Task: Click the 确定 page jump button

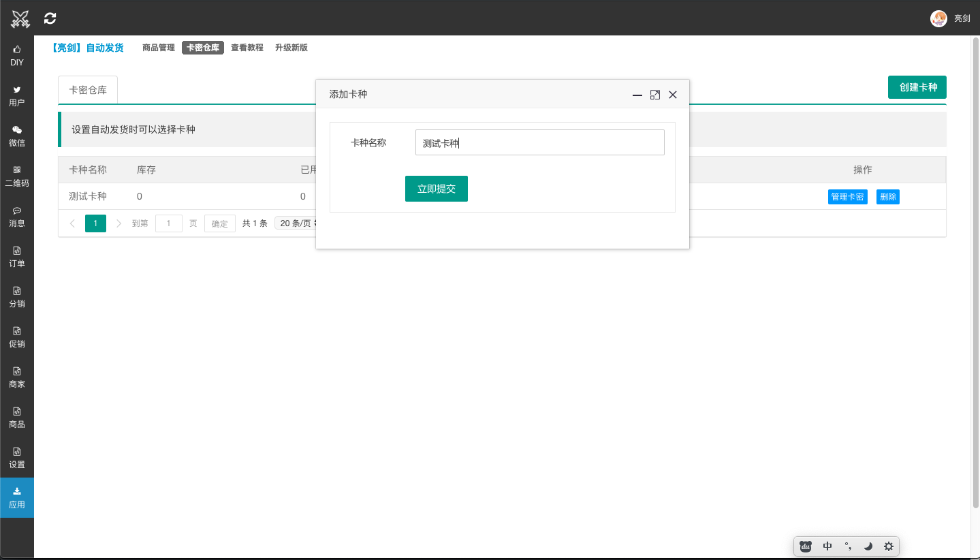Action: coord(220,223)
